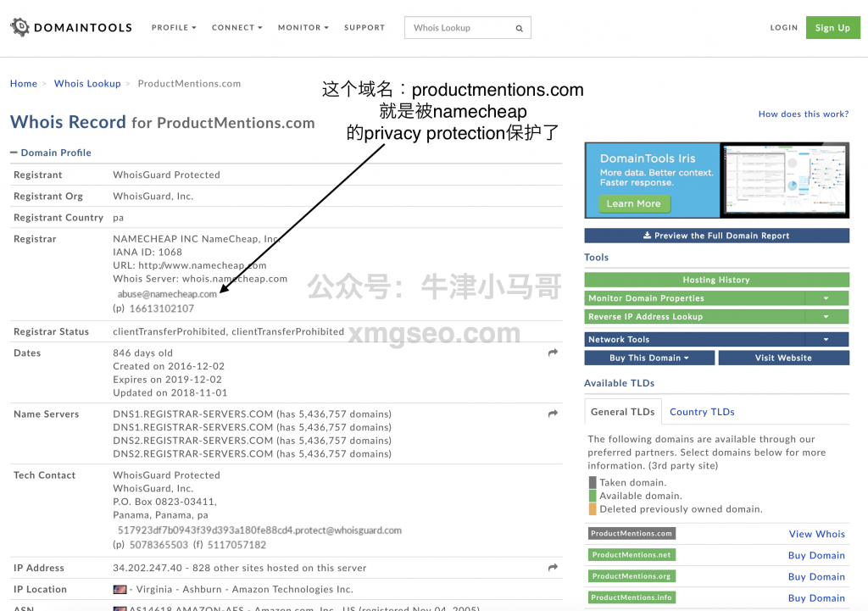Click tech contact phone 5078365503
The width and height of the screenshot is (868, 611).
(x=159, y=545)
